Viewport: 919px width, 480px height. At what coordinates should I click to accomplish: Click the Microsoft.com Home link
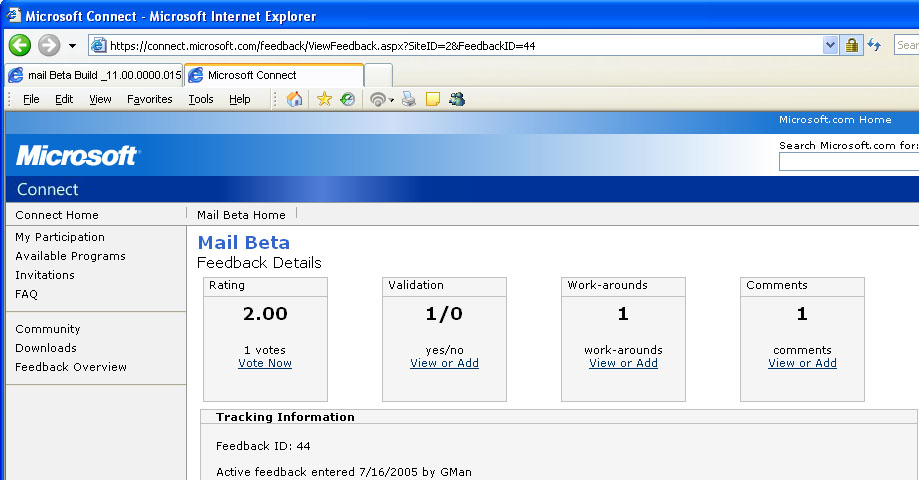[x=835, y=120]
